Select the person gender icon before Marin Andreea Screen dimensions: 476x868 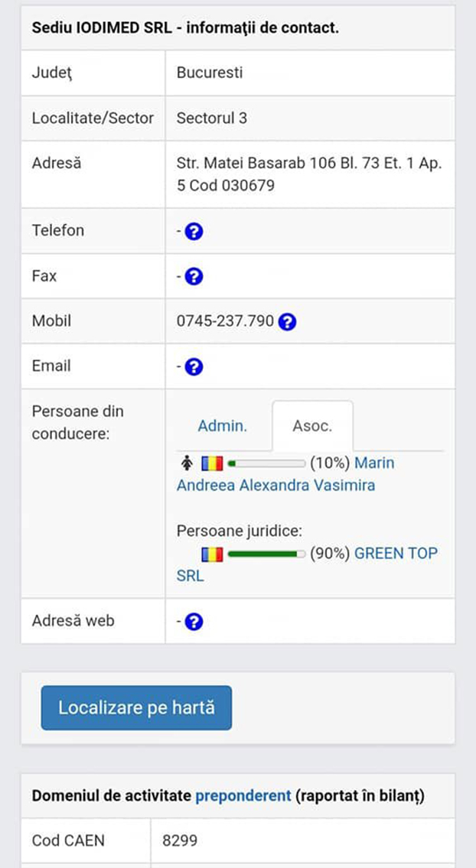tap(186, 463)
